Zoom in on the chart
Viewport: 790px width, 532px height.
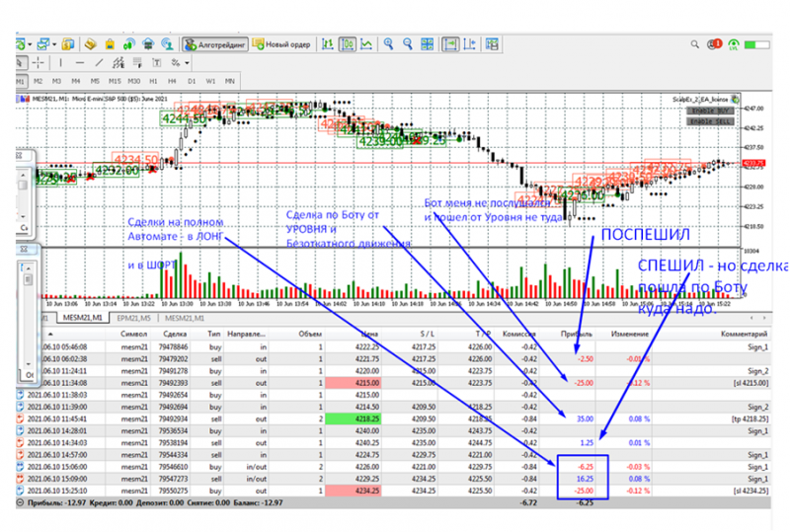click(x=388, y=44)
